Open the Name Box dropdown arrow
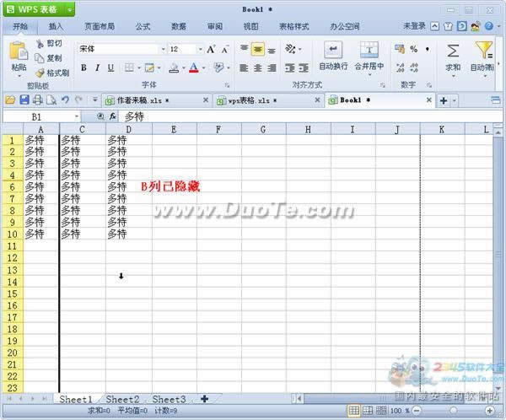Viewport: 506px width, 420px height. point(77,116)
